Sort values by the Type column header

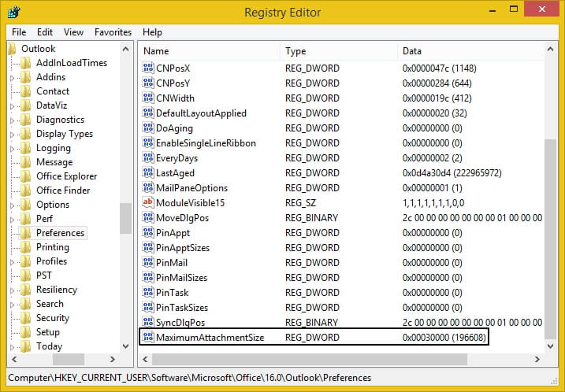click(339, 51)
